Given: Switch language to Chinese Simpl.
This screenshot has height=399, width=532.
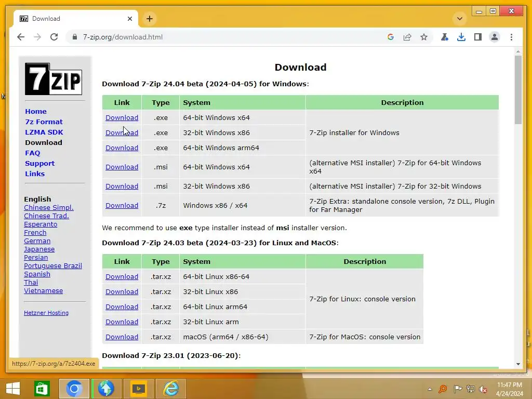Looking at the screenshot, I should click(48, 208).
